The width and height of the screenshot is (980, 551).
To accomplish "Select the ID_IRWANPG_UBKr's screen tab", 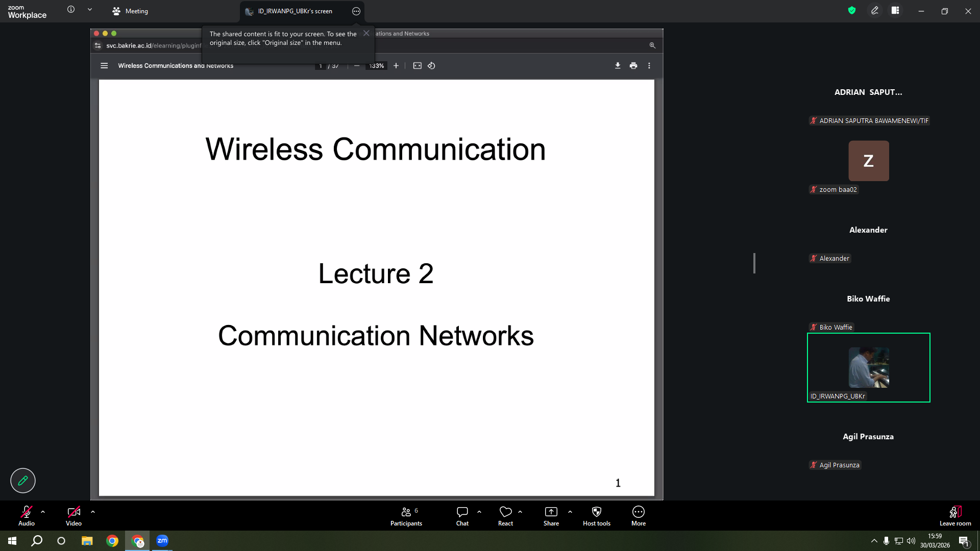I will click(x=295, y=11).
